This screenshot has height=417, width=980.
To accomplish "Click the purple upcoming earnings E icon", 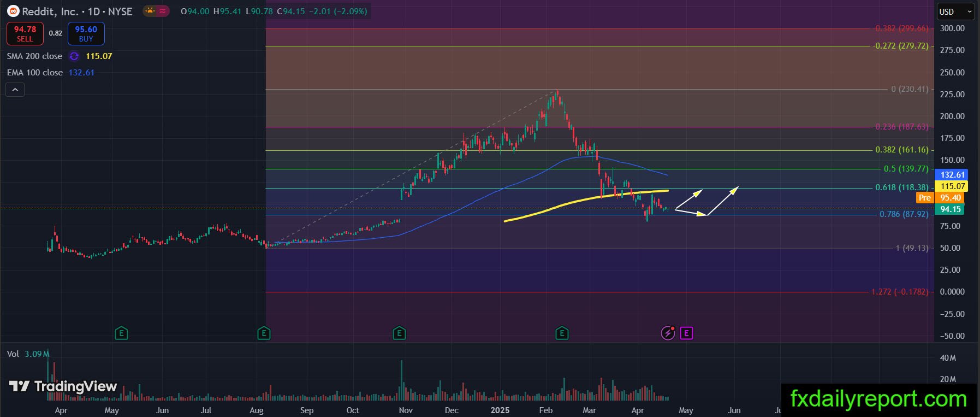I will [x=687, y=333].
